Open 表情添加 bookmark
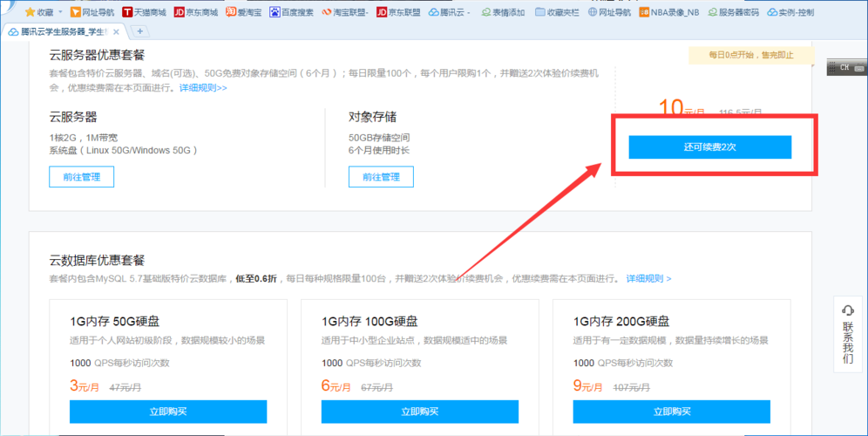 503,11
